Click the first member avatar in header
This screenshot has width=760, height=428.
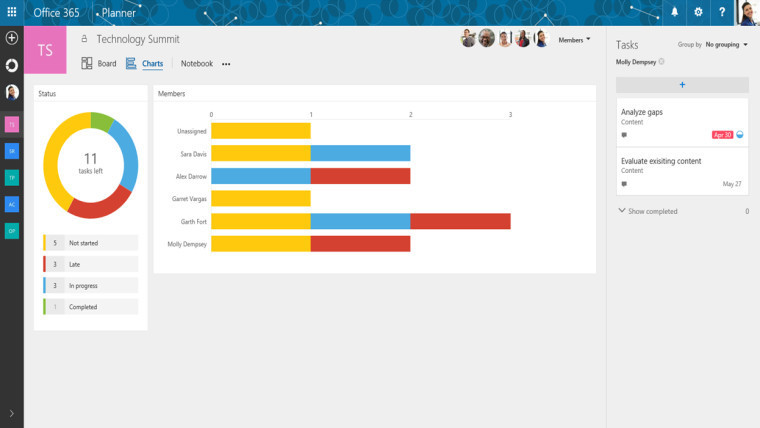coord(468,38)
